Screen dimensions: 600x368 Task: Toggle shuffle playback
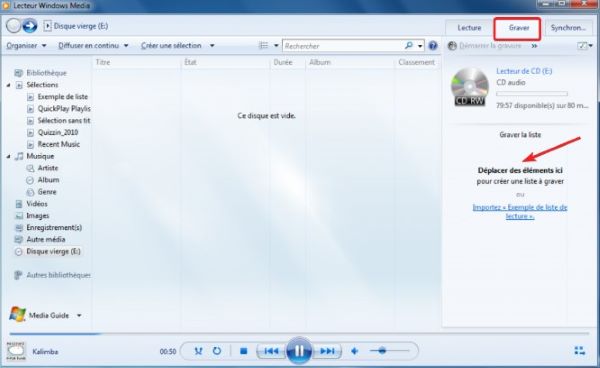pos(198,351)
